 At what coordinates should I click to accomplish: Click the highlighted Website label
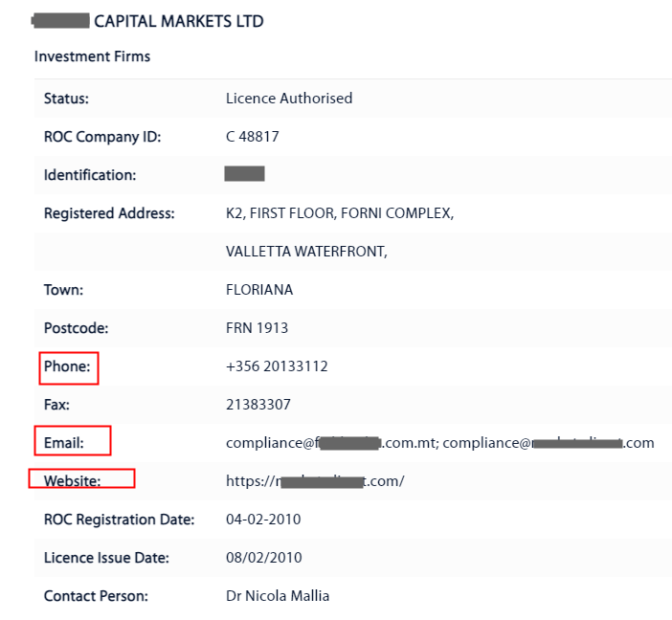click(73, 481)
